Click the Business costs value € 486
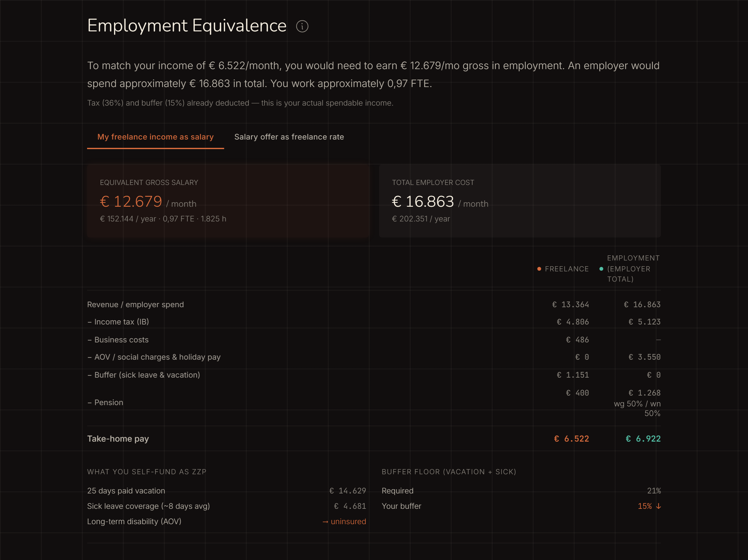This screenshot has height=560, width=748. pos(578,340)
